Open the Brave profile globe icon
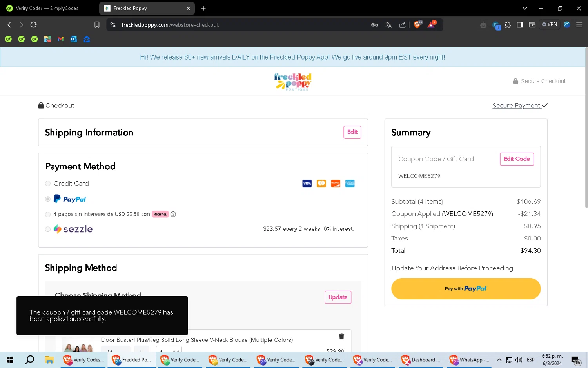Image resolution: width=588 pixels, height=368 pixels. (567, 24)
